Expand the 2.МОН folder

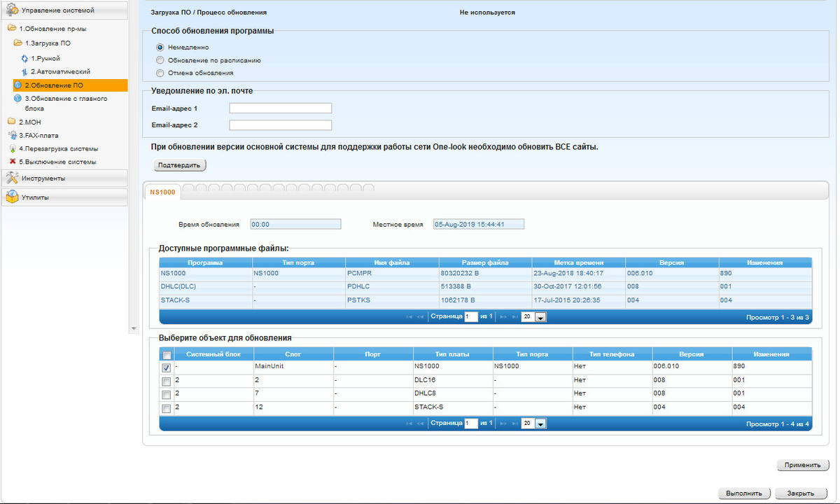coord(11,122)
